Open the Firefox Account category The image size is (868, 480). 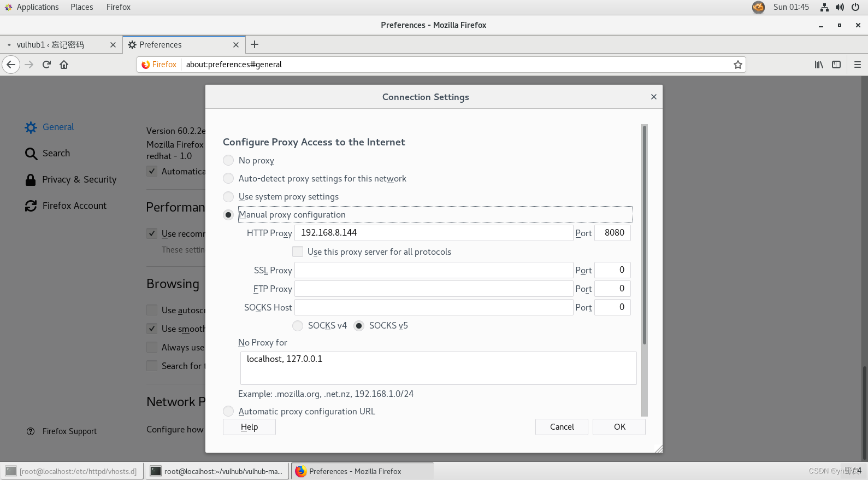pos(66,206)
